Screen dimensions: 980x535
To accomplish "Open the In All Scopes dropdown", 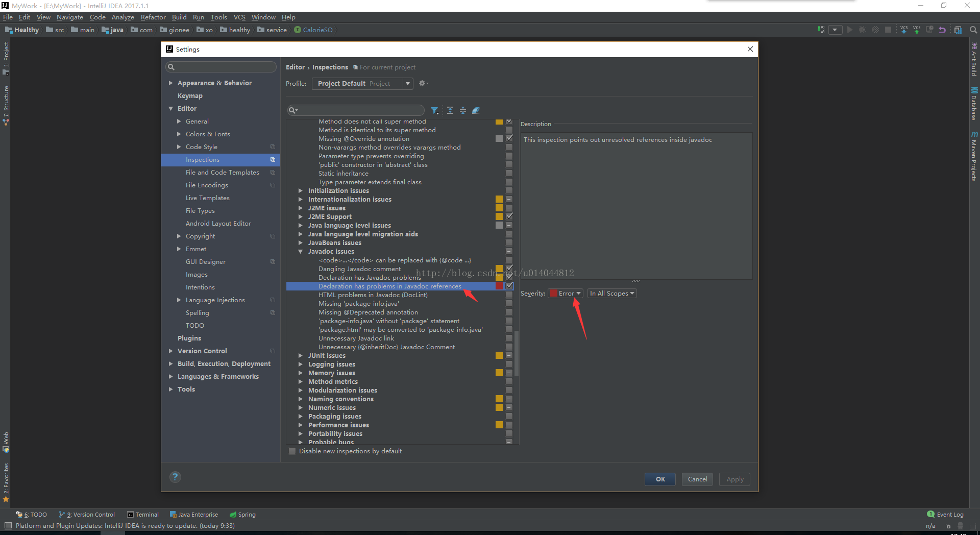I will [611, 294].
